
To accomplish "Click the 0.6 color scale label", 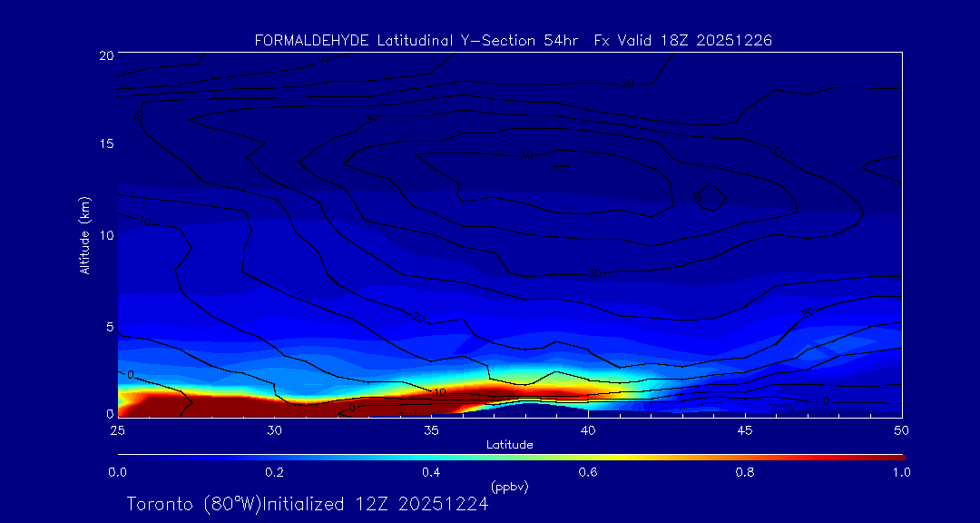I will [588, 472].
